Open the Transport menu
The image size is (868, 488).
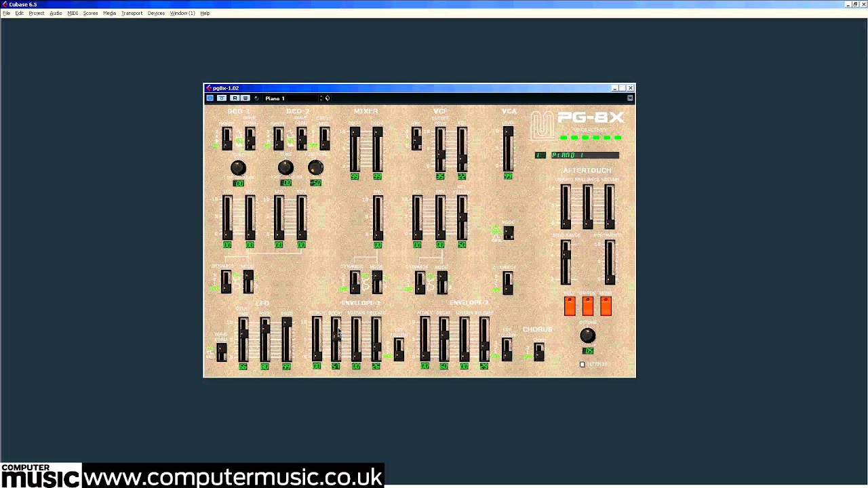coord(132,13)
